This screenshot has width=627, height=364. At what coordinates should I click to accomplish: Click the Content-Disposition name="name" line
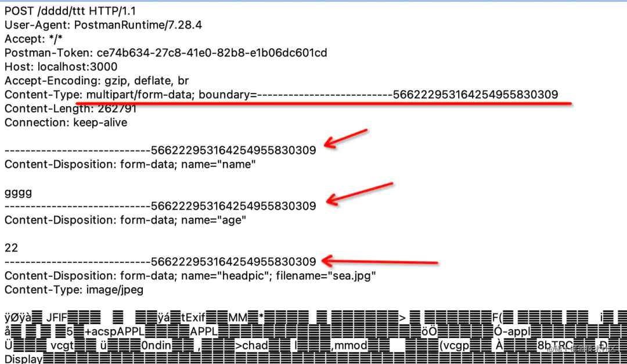tap(130, 164)
